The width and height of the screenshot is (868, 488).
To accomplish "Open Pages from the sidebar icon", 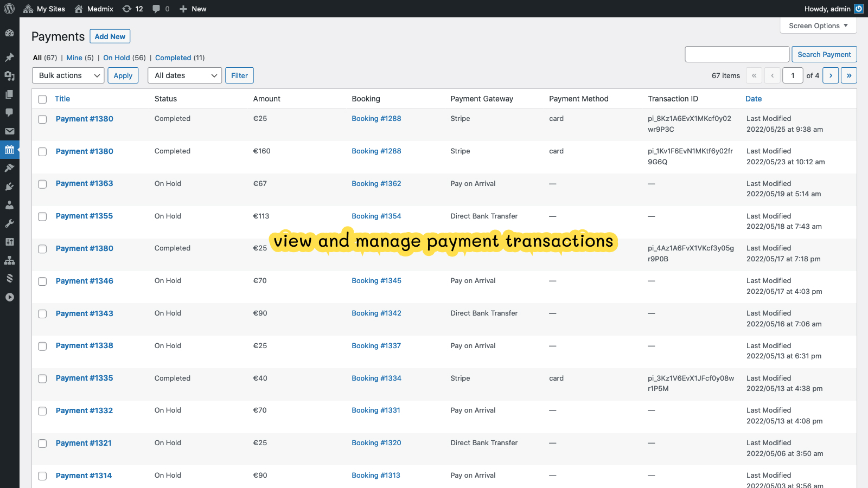I will (x=9, y=94).
